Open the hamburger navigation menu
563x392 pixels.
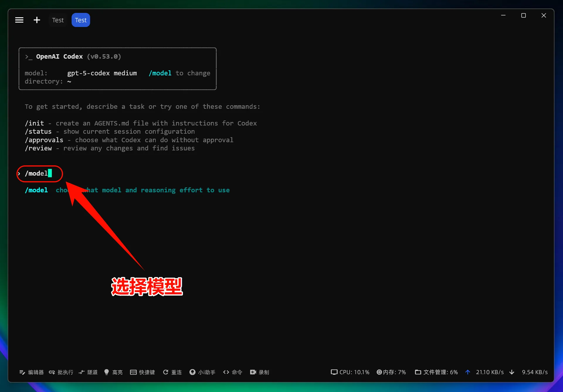[x=19, y=20]
